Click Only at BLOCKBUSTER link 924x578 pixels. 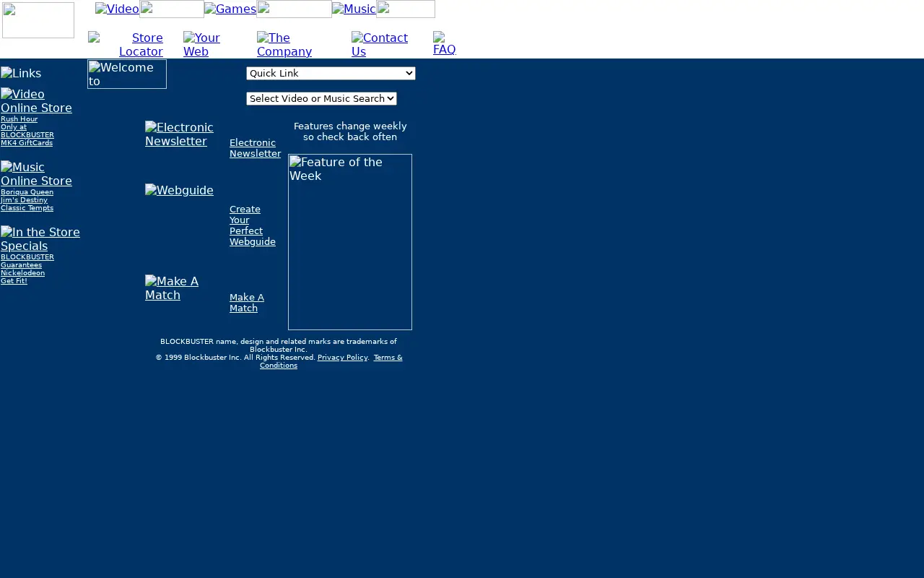[27, 131]
